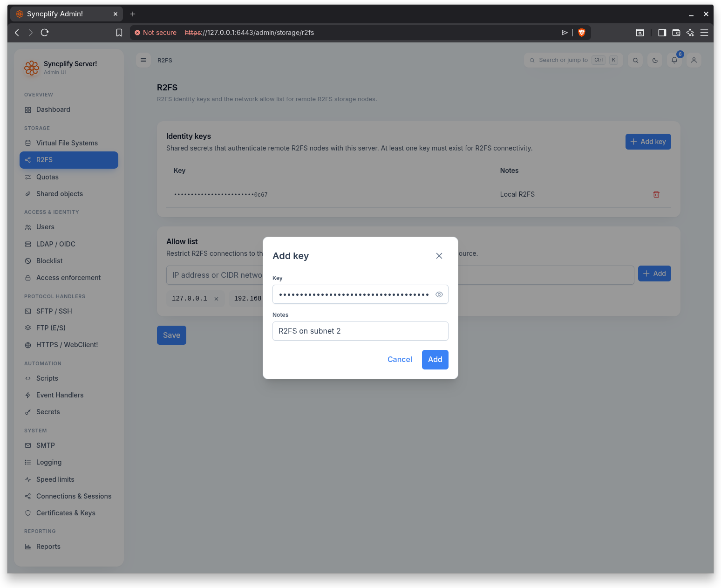The width and height of the screenshot is (721, 588).
Task: Go to Scripts
Action: (69, 378)
